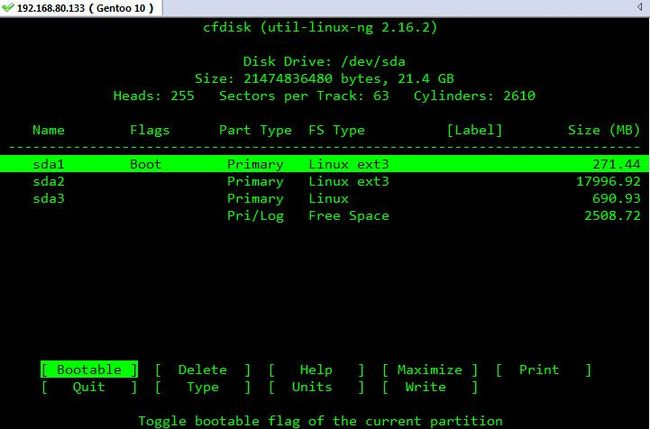This screenshot has width=650, height=429.
Task: Select the Maximize menu option
Action: (429, 369)
